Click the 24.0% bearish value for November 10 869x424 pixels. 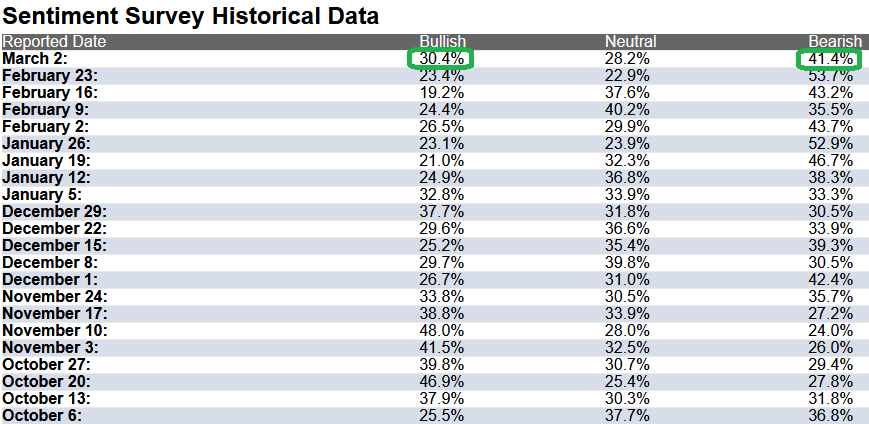[830, 331]
